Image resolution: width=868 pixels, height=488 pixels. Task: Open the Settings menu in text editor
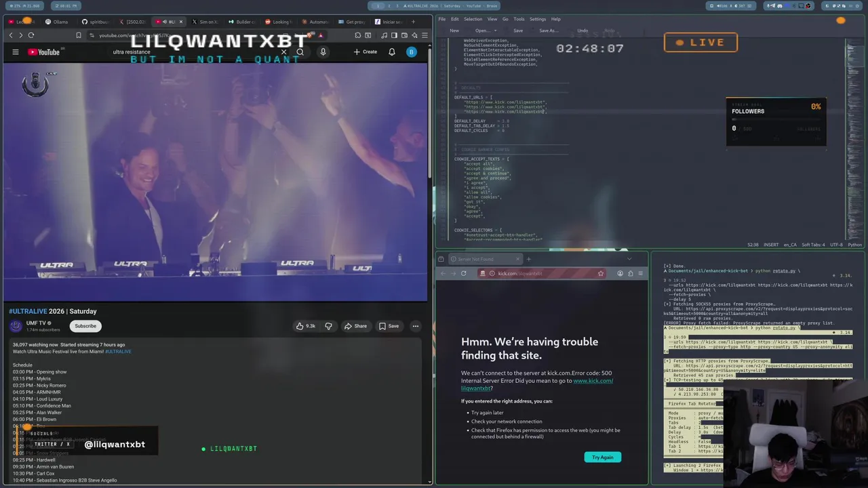pos(538,19)
